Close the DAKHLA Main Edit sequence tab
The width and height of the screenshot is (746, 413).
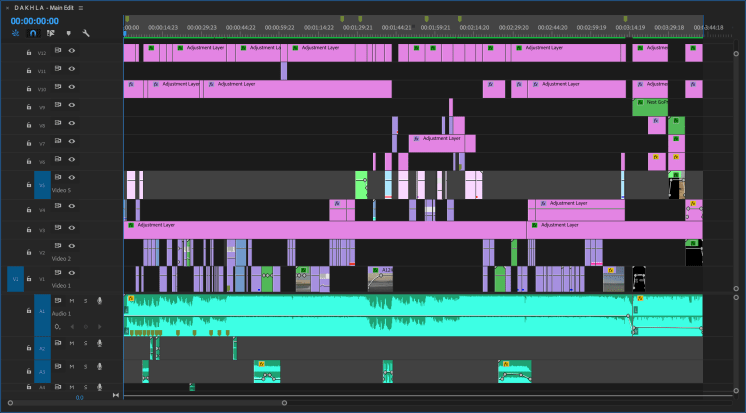tap(6, 7)
